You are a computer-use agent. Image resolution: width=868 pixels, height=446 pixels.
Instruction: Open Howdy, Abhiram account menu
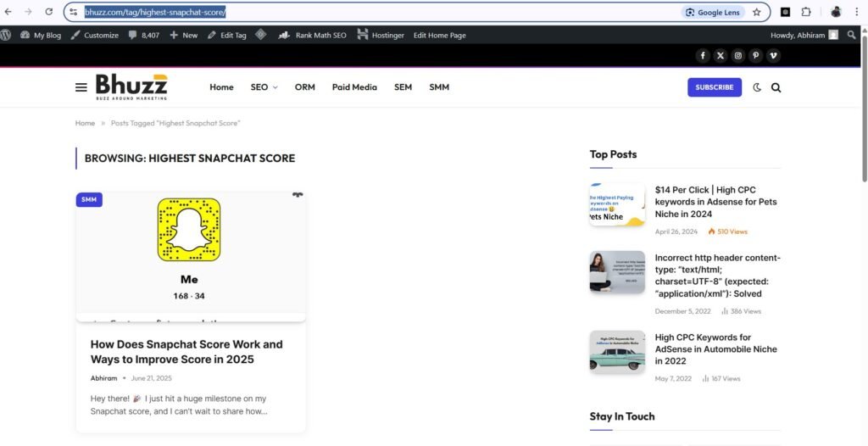click(x=804, y=35)
